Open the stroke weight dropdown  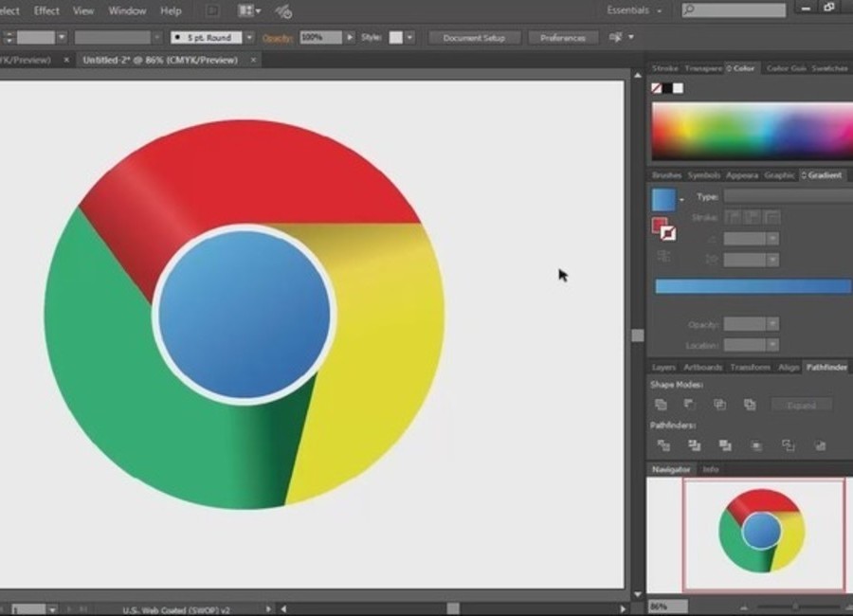(x=62, y=37)
